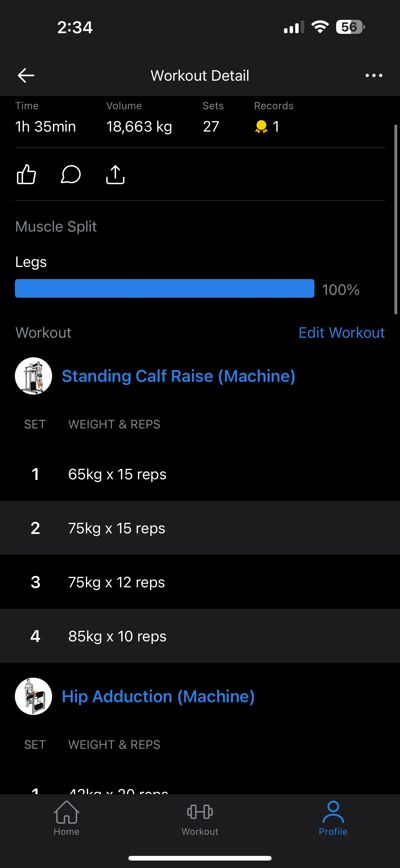The width and height of the screenshot is (400, 868).
Task: Tap the Edit Workout link
Action: (341, 332)
